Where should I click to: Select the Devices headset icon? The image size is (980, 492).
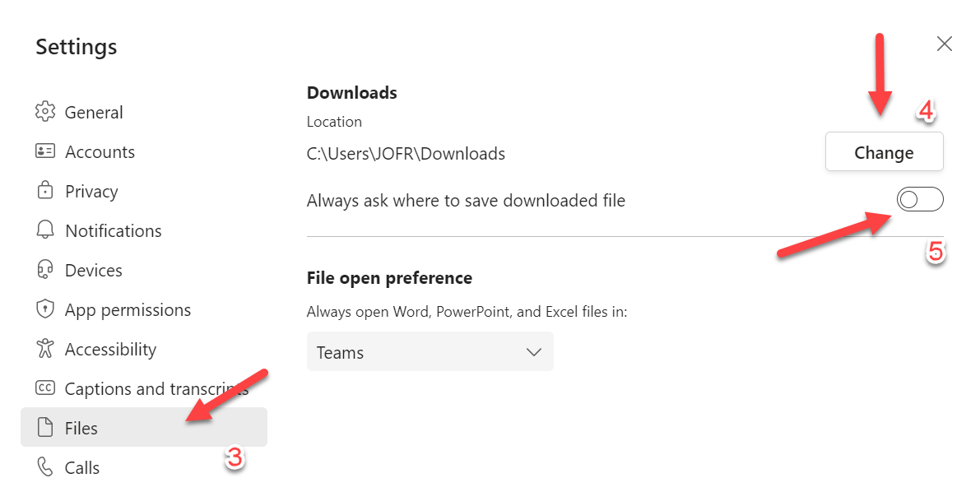(46, 270)
